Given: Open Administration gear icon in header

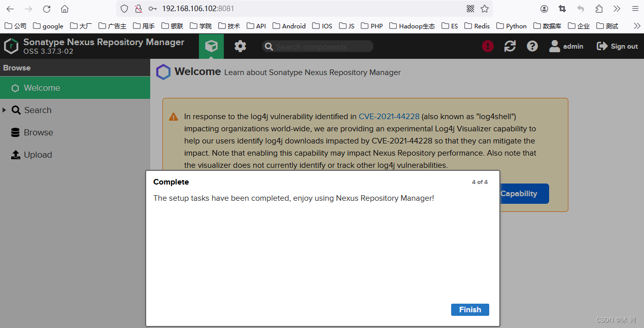Looking at the screenshot, I should [x=240, y=46].
